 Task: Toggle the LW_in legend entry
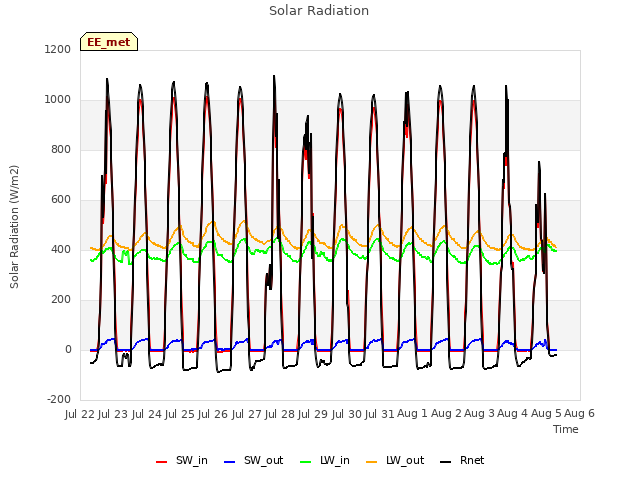pos(325,460)
